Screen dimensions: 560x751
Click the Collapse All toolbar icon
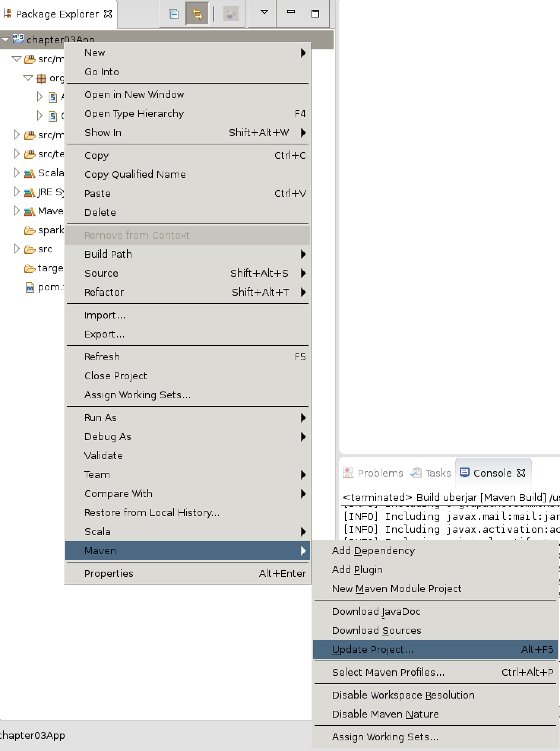point(174,14)
